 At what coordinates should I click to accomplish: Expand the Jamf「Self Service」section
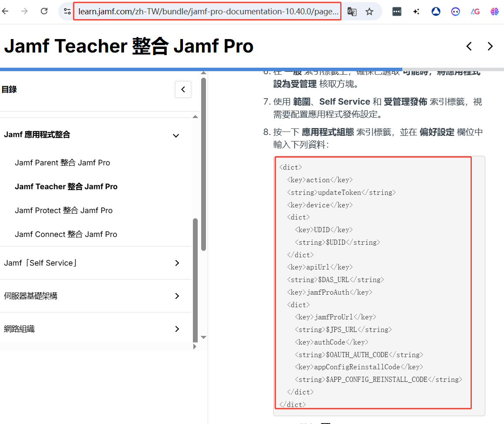pos(177,263)
